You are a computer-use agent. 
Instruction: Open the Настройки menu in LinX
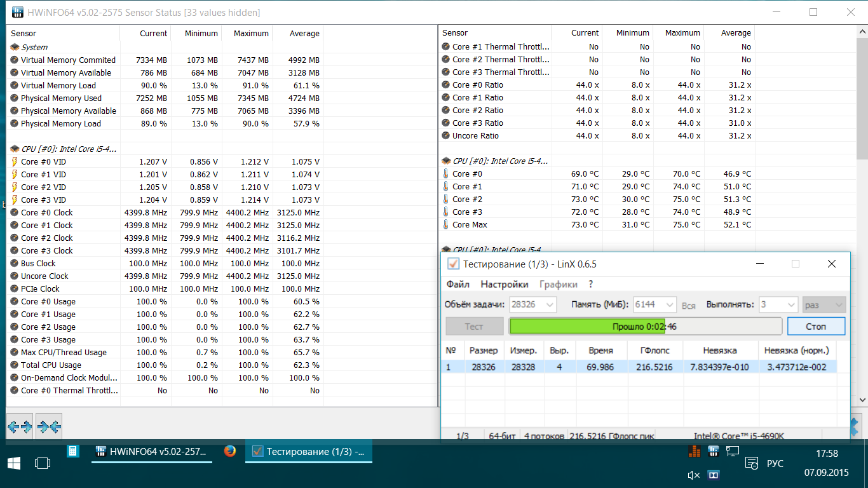[x=505, y=284]
